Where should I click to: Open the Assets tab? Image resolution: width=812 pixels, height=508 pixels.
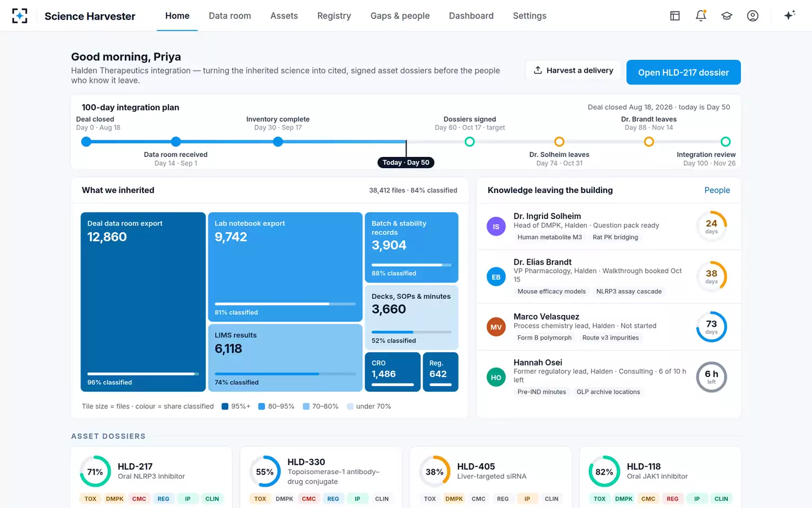(x=284, y=16)
